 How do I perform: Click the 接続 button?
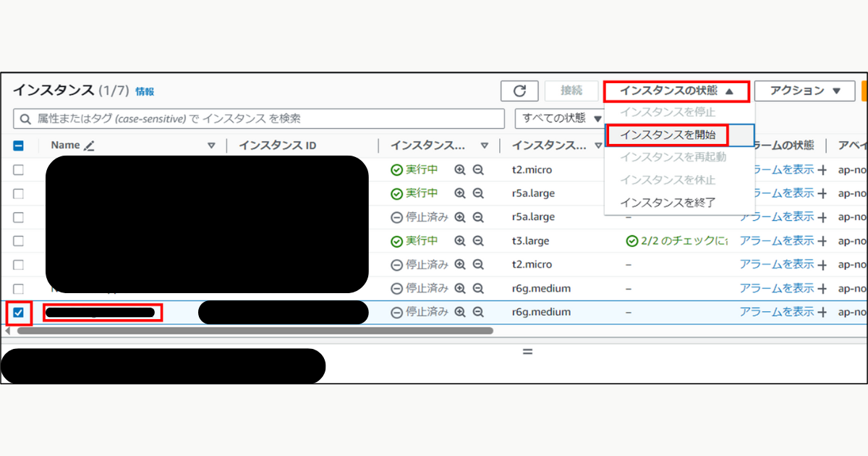click(571, 90)
